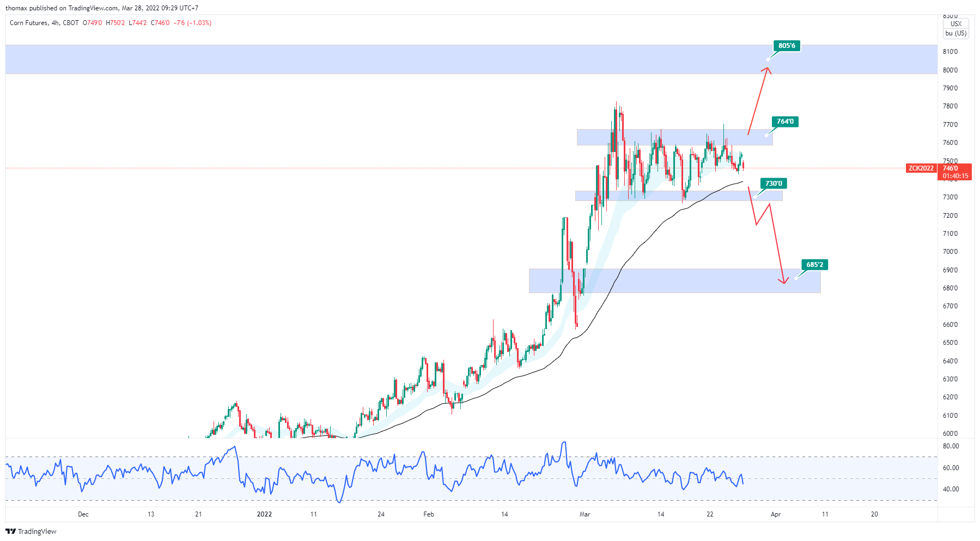Click the red 746'0 current price label
This screenshot has width=980, height=541.
click(x=955, y=172)
